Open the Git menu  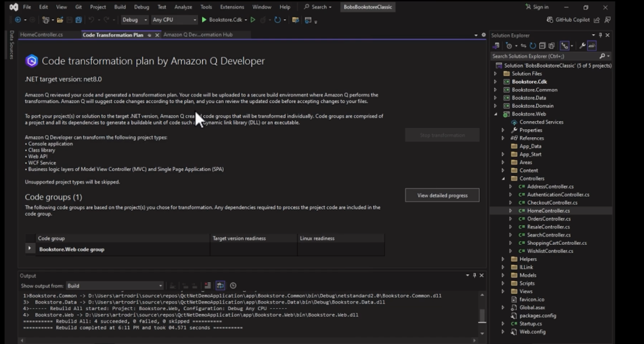point(78,7)
